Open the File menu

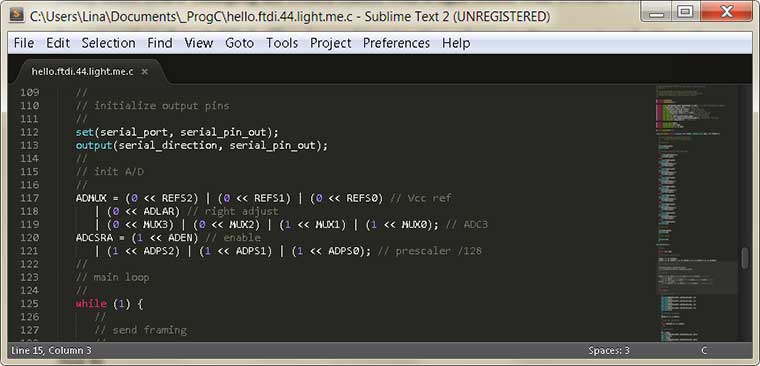tap(24, 43)
